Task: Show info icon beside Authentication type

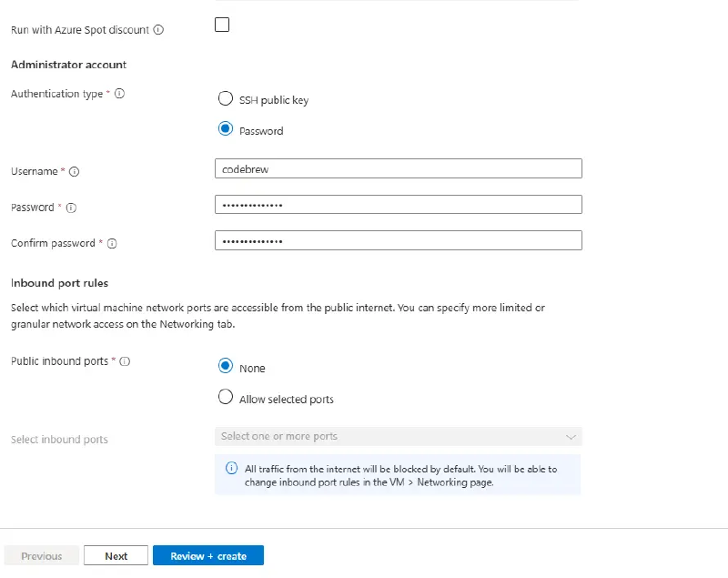Action: [120, 94]
